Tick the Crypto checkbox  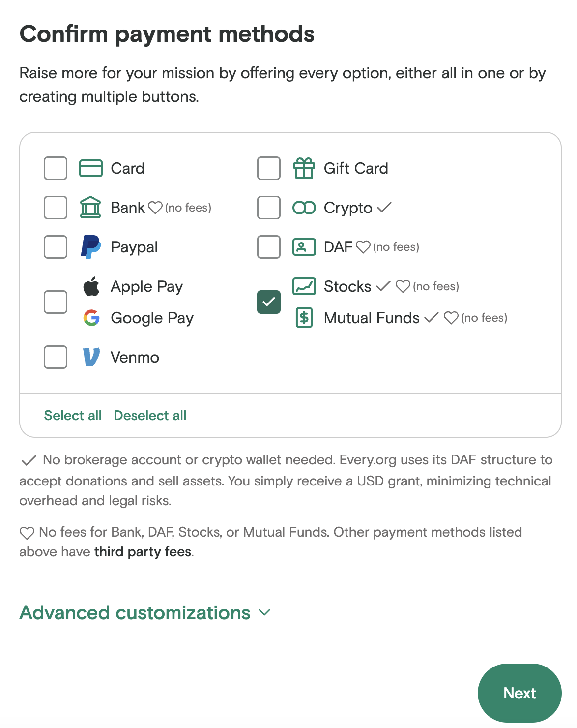point(269,208)
